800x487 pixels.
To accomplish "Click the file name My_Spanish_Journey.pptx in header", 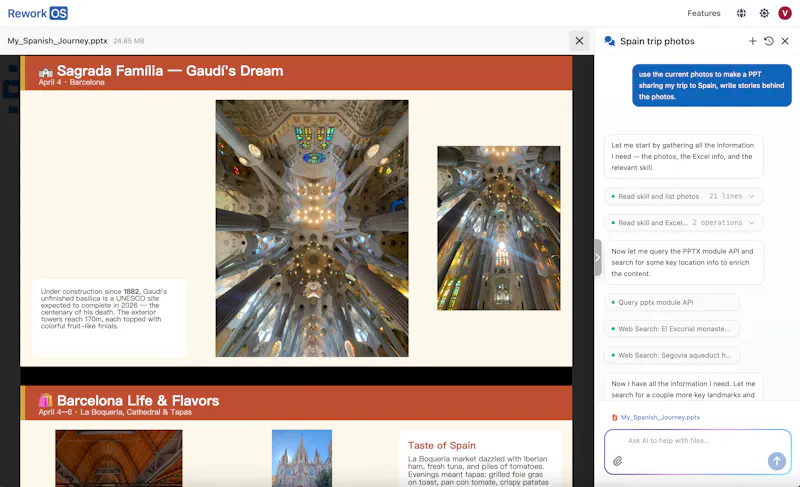I will click(x=57, y=41).
